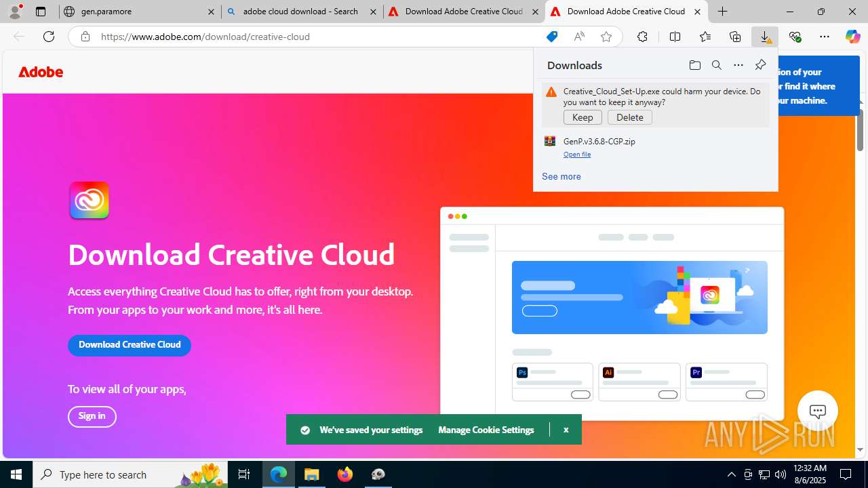This screenshot has height=488, width=868.
Task: Open the shopping tag icon in address bar
Action: click(552, 37)
